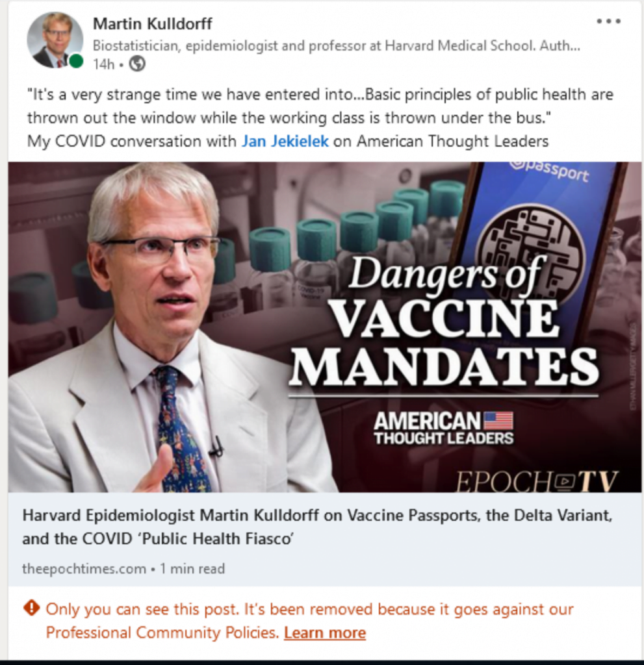Click the red warning diamond icon
Screen dimensions: 644x665
[x=31, y=608]
